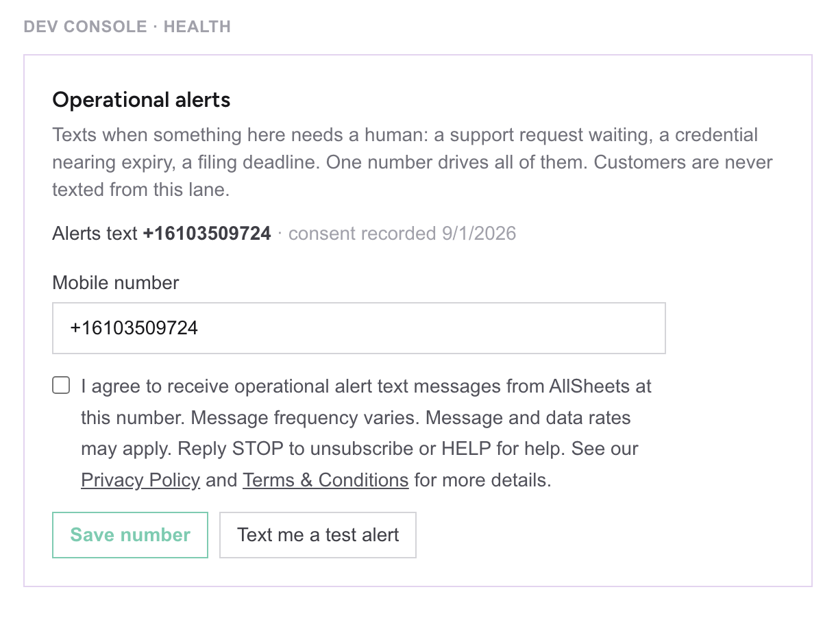The height and width of the screenshot is (644, 836).
Task: Click 'Customers are never' sentence in description
Action: pyautogui.click(x=687, y=162)
